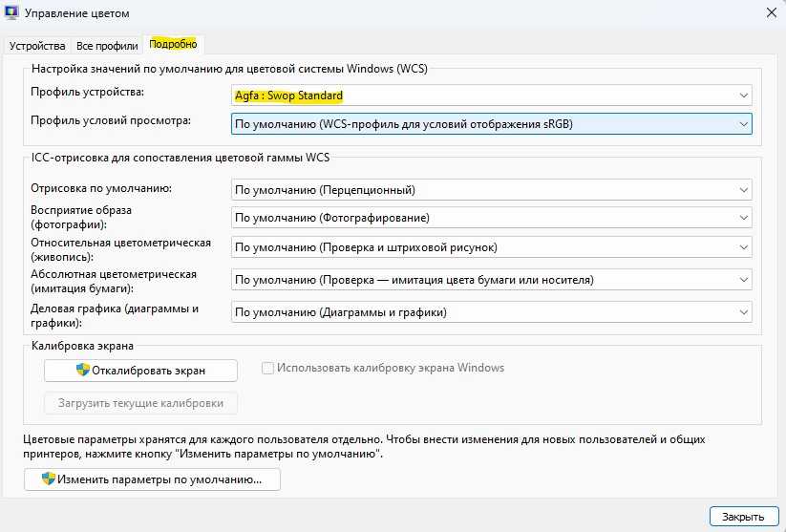Open the Профиль условий просмотра dropdown
Viewport: 786px width, 532px height.
(491, 123)
